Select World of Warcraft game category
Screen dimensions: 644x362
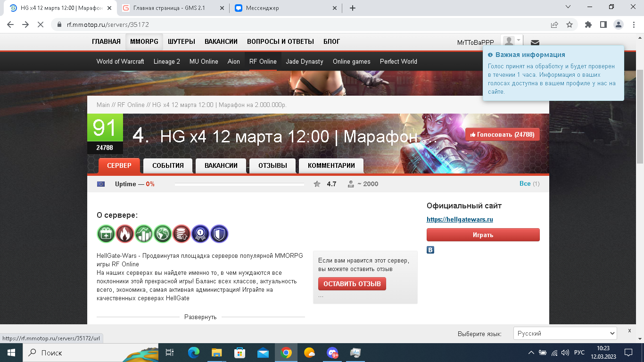[x=120, y=61]
